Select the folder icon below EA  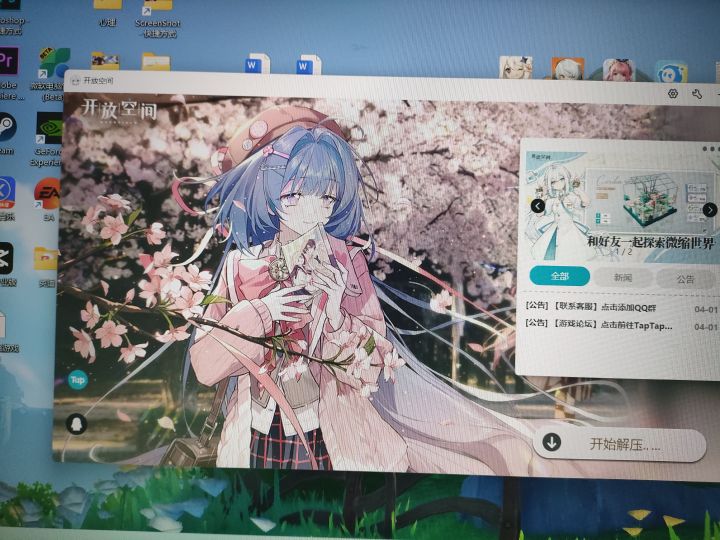[x=46, y=264]
